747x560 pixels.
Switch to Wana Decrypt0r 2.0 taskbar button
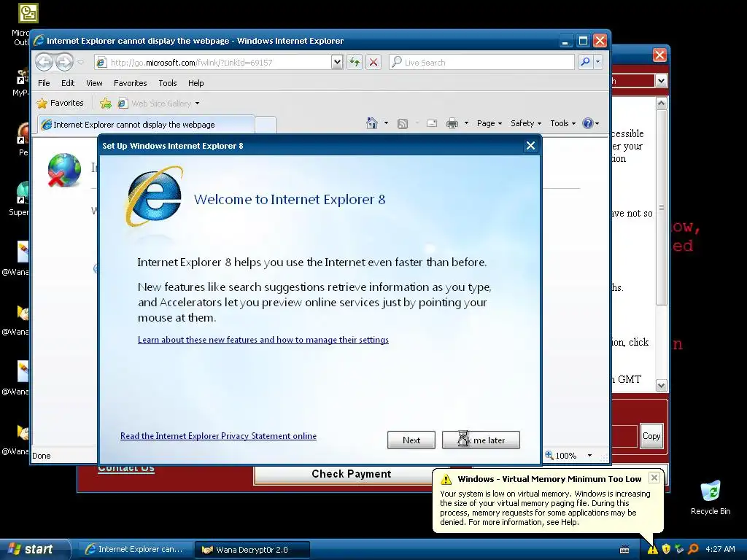point(252,550)
